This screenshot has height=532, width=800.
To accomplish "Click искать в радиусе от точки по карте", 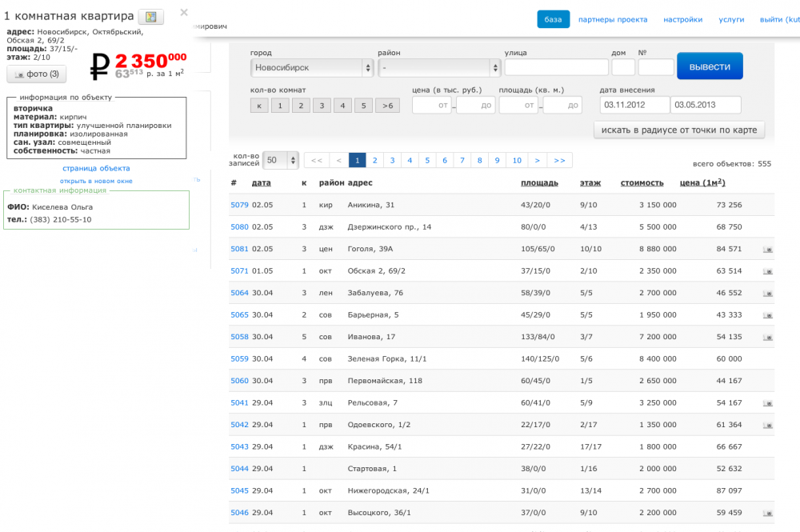I will pyautogui.click(x=679, y=130).
